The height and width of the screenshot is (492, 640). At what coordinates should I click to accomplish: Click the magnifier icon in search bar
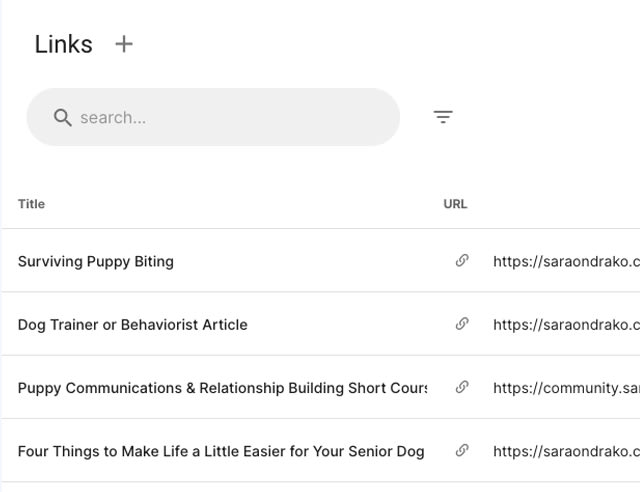(x=62, y=118)
